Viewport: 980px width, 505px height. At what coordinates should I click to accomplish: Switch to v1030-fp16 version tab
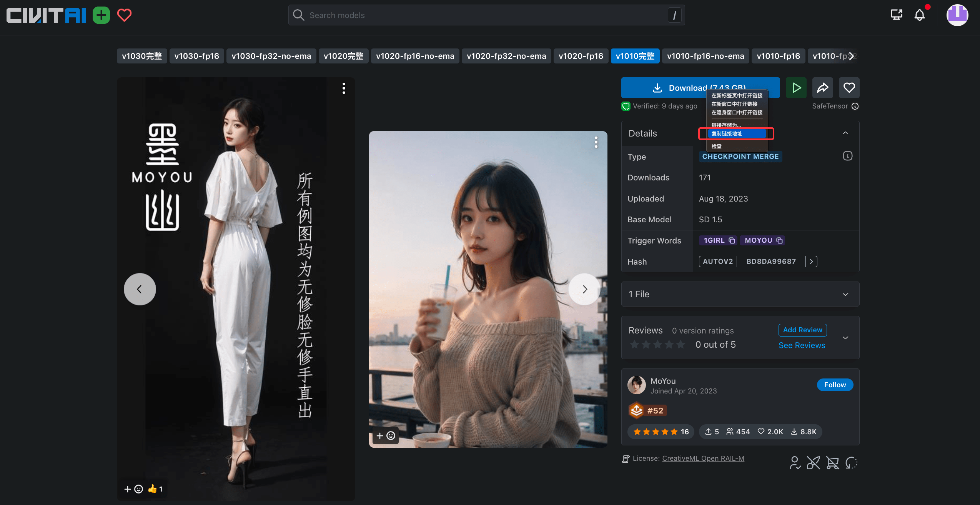196,56
